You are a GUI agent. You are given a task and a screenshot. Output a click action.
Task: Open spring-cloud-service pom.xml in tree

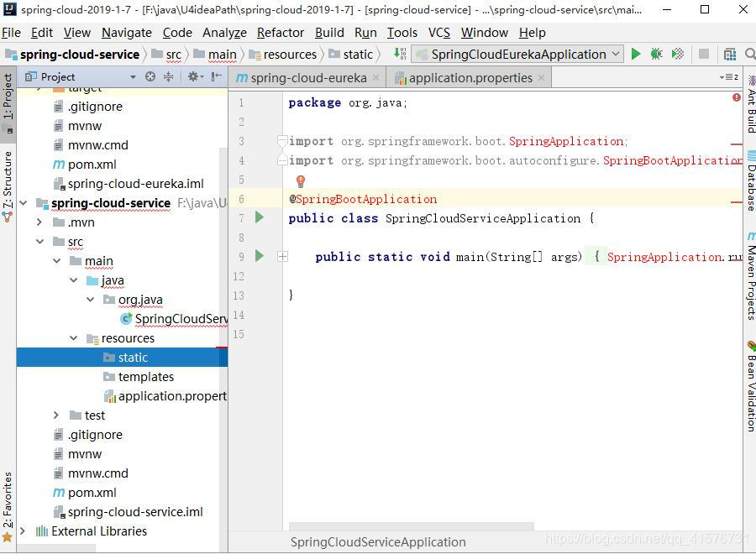pos(84,493)
